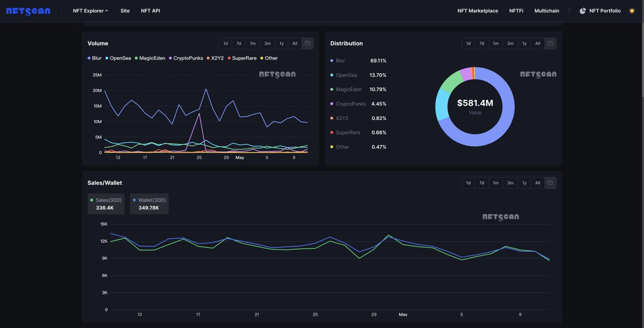This screenshot has width=644, height=328.
Task: Click Blur row in Distribution list
Action: pos(358,61)
